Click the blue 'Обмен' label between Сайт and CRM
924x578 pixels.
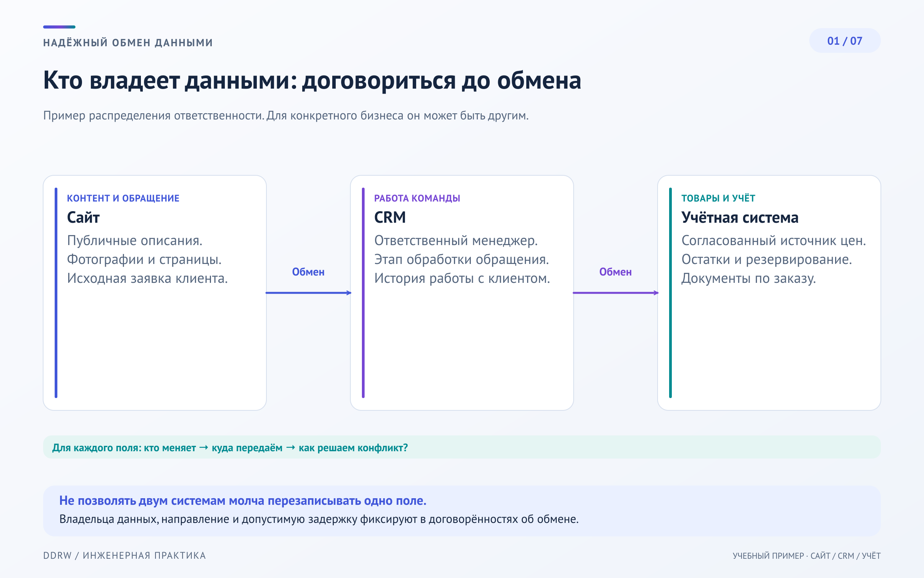point(308,272)
